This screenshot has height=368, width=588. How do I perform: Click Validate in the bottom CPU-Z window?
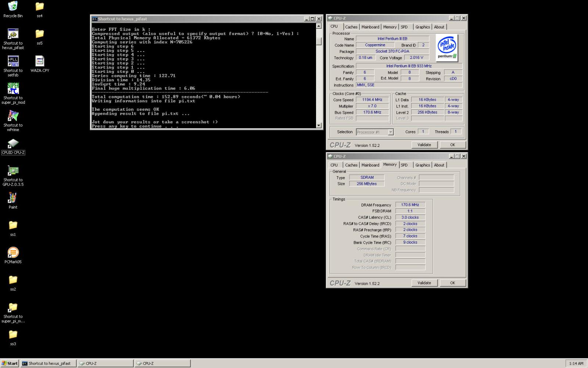pyautogui.click(x=424, y=283)
